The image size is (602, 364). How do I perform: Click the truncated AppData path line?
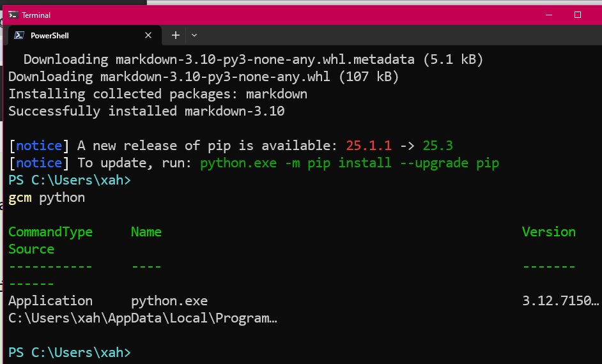point(143,318)
